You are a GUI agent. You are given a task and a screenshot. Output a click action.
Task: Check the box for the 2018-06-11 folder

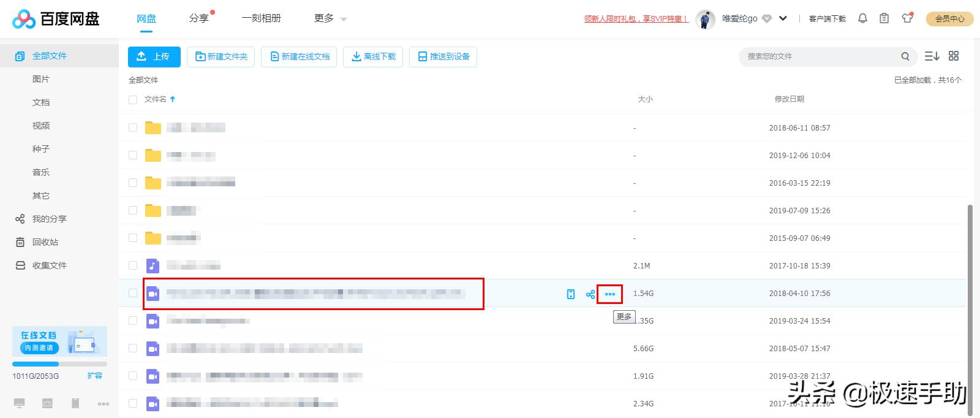pyautogui.click(x=133, y=127)
